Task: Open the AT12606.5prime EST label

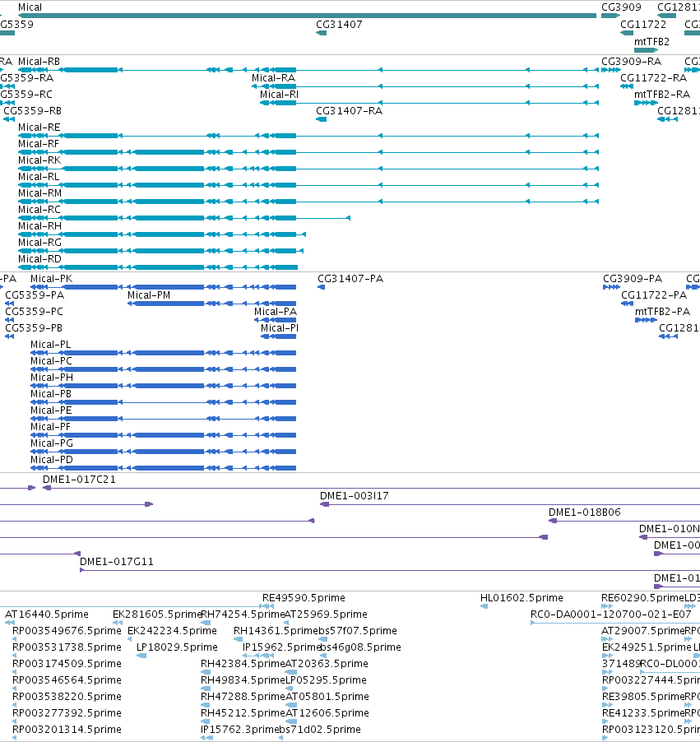Action: (x=327, y=712)
